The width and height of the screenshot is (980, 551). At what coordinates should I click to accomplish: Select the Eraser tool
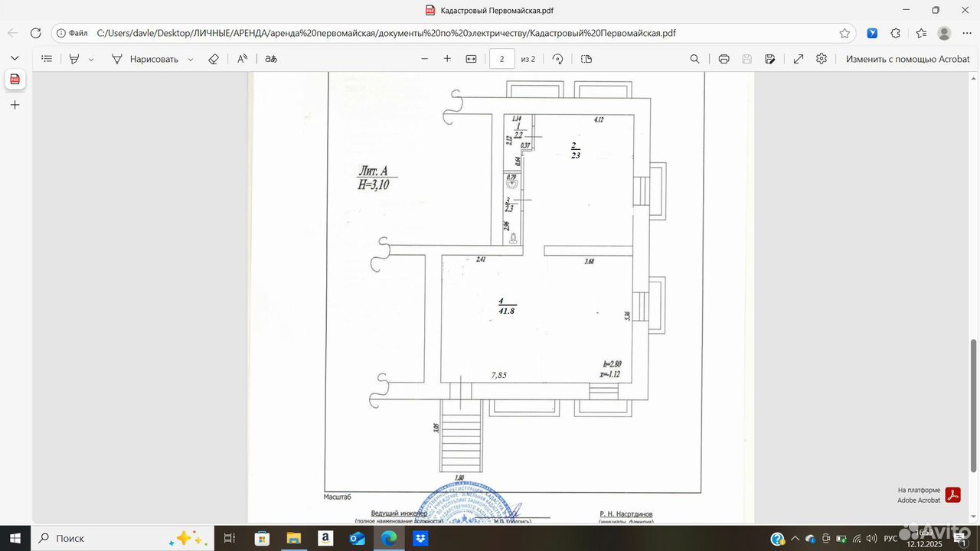click(214, 59)
